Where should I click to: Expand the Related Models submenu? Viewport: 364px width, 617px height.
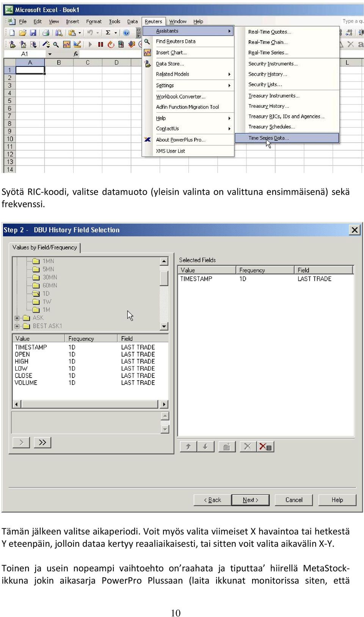click(229, 74)
